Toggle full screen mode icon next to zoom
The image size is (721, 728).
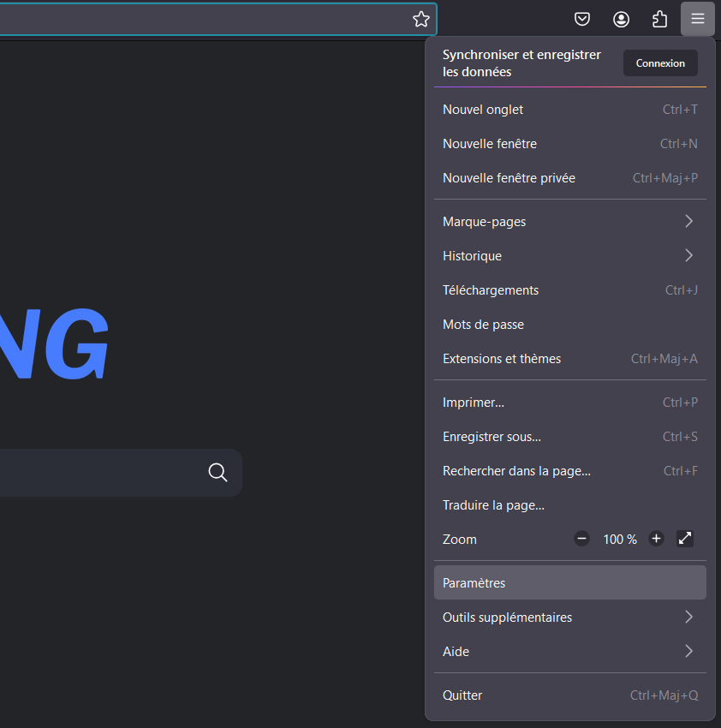click(685, 539)
